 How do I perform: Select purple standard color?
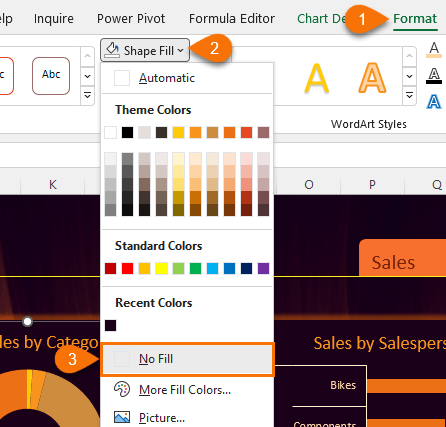click(263, 268)
